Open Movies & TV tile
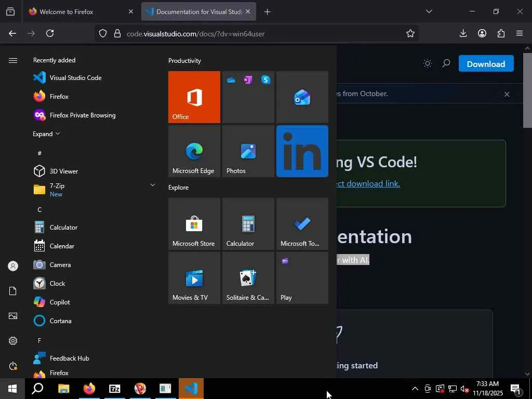 coord(194,278)
